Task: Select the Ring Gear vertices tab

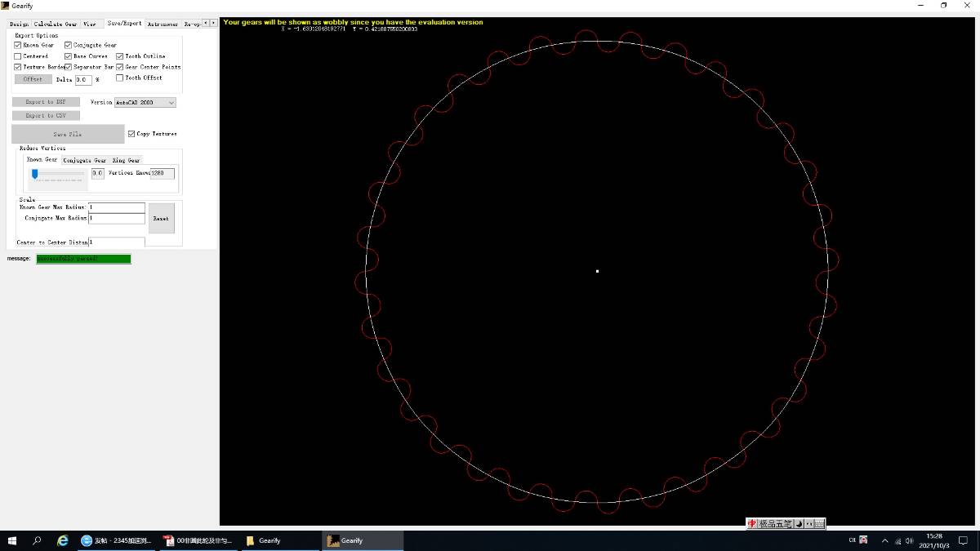Action: (x=126, y=160)
